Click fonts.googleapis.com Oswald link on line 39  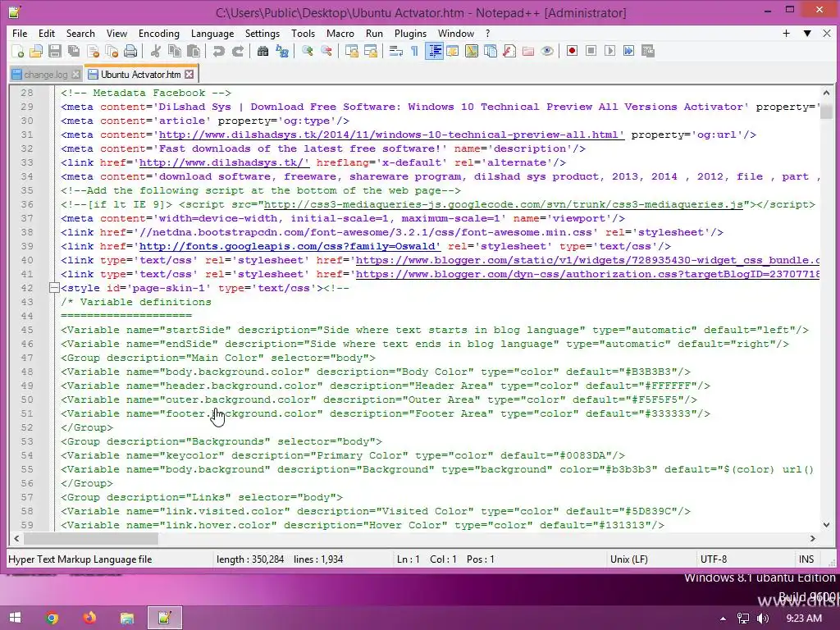click(x=290, y=246)
